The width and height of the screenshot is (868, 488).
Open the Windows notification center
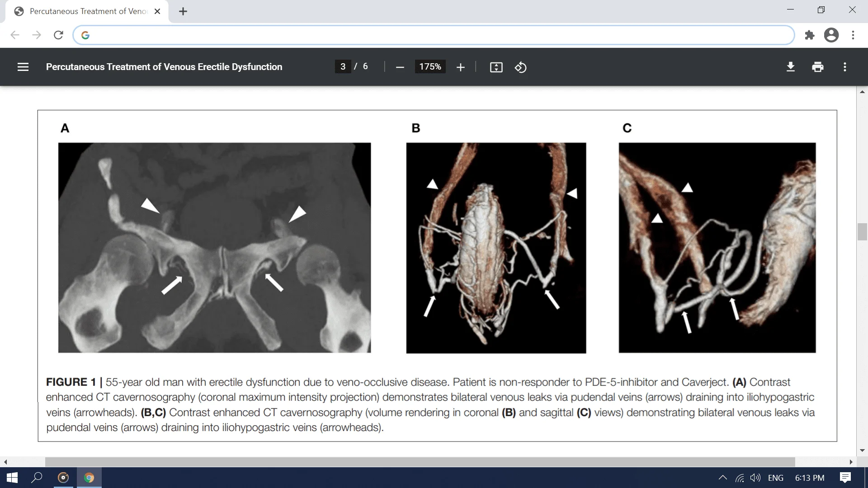pyautogui.click(x=845, y=478)
